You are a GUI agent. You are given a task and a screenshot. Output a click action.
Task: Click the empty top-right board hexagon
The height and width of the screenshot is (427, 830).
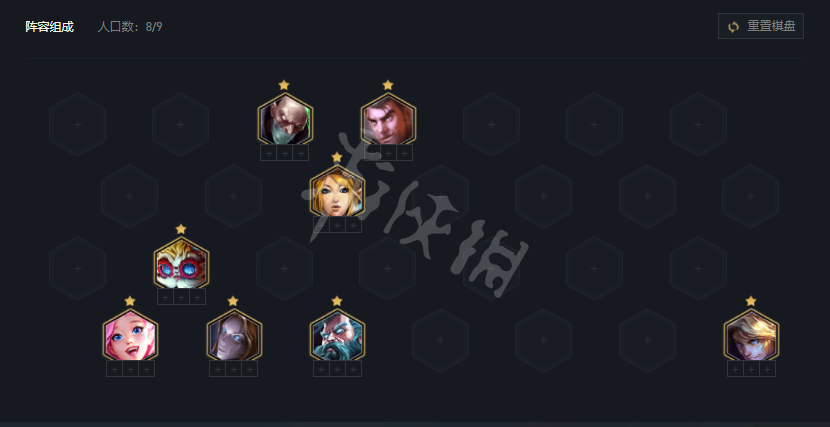point(698,124)
